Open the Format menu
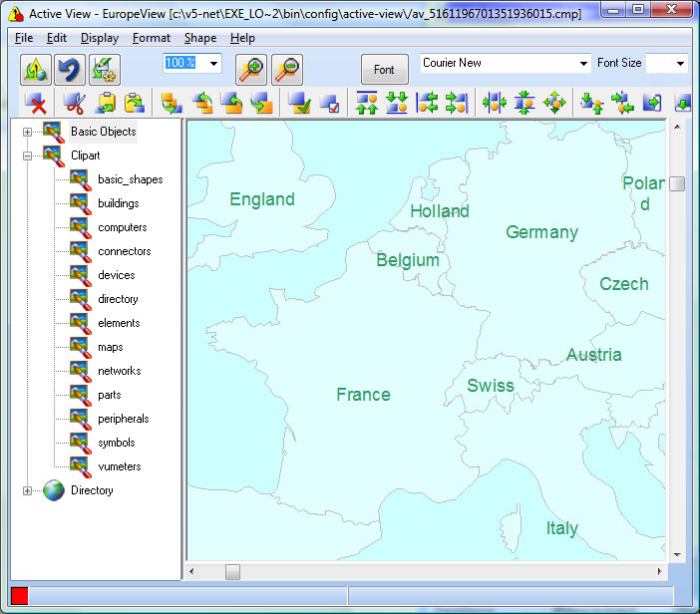Image resolution: width=700 pixels, height=614 pixels. tap(152, 38)
